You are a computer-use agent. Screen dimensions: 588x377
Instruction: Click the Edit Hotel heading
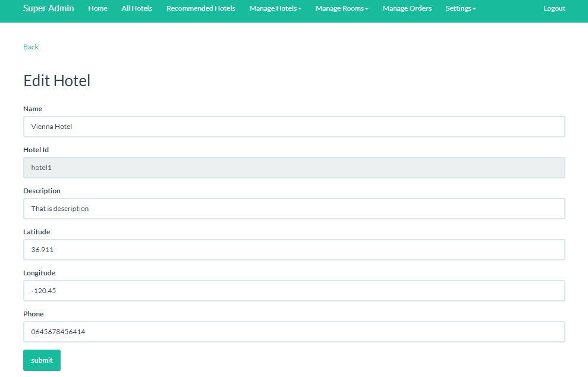57,81
